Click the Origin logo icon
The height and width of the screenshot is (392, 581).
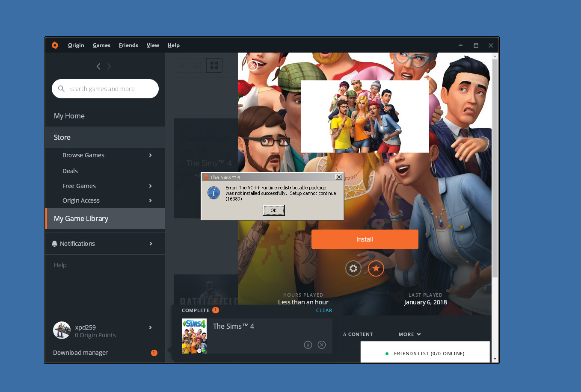pos(55,45)
